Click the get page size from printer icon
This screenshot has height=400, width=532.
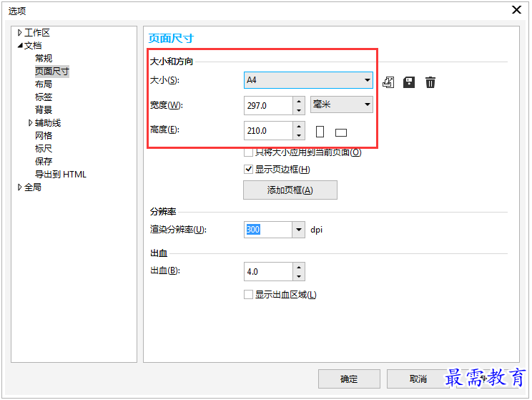[x=388, y=82]
